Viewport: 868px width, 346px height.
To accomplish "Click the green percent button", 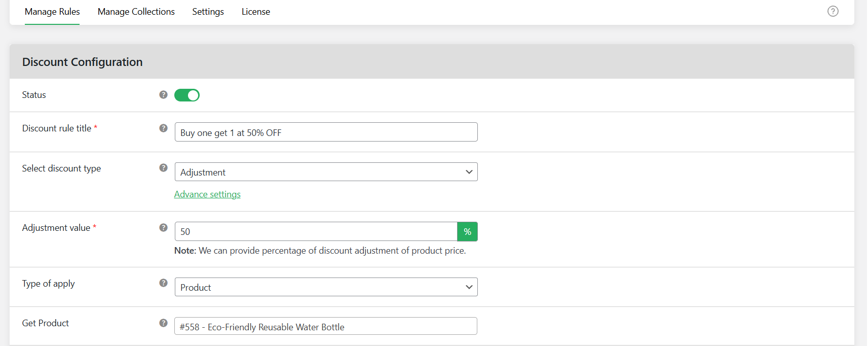I will coord(467,231).
